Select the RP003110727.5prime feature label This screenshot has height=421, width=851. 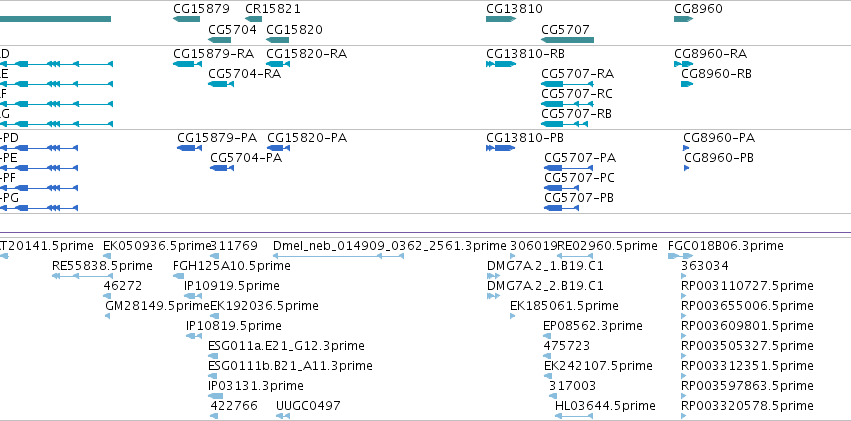[747, 285]
